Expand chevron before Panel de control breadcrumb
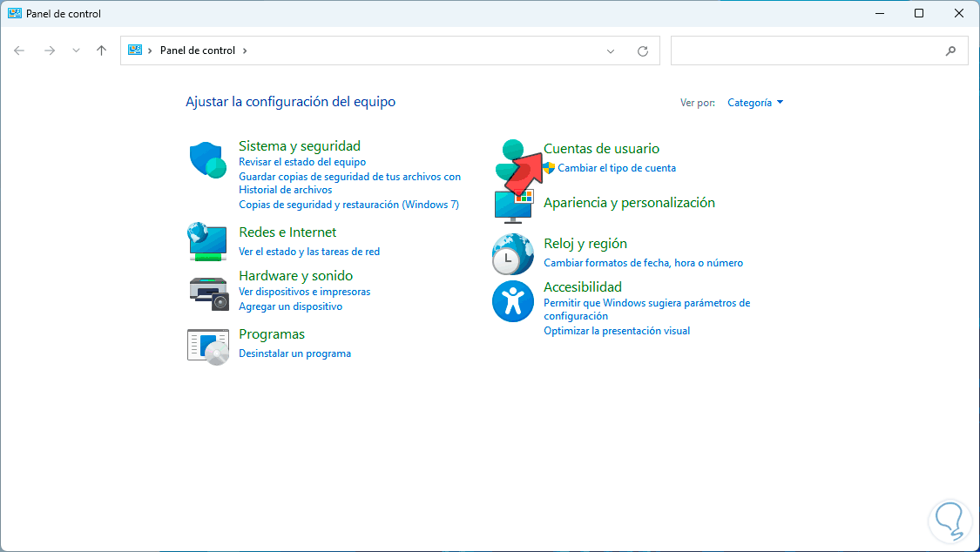The height and width of the screenshot is (552, 980). pos(150,50)
